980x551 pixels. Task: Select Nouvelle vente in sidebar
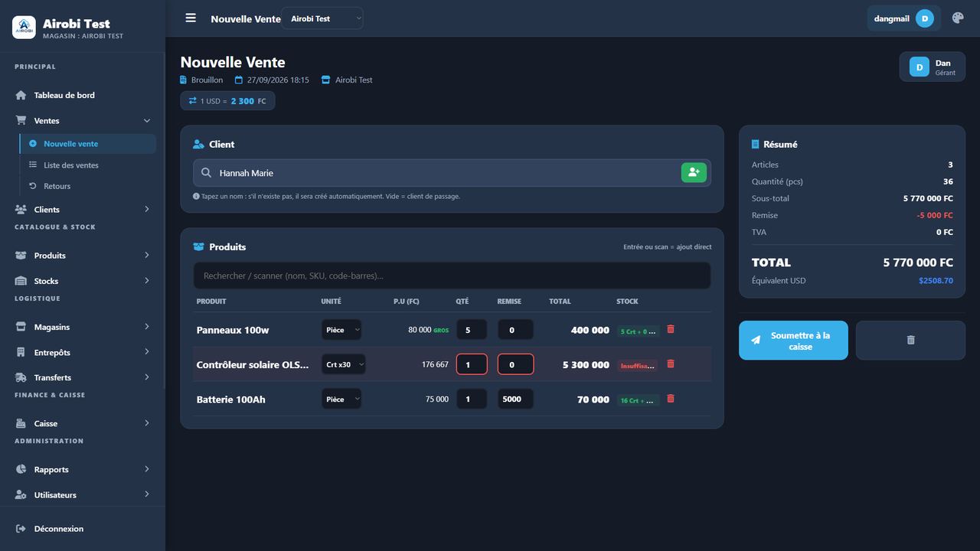88,144
